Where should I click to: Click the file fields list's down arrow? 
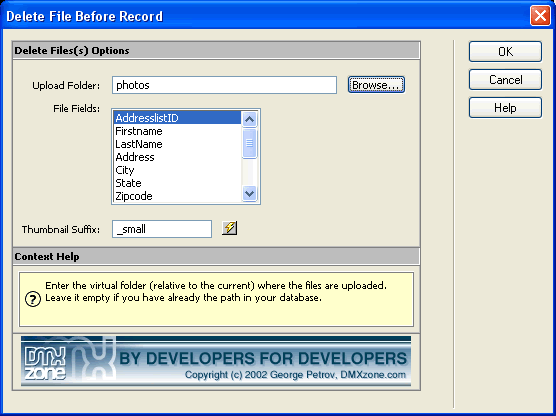(x=249, y=194)
